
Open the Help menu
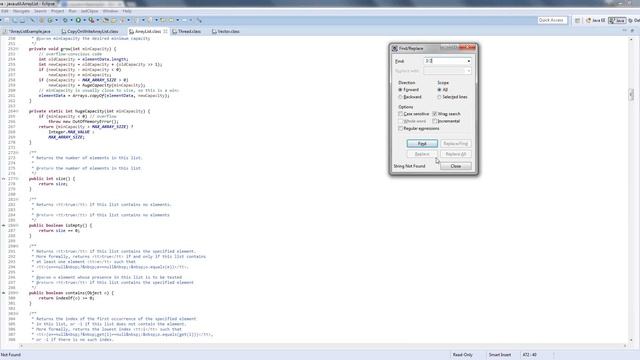tap(127, 11)
